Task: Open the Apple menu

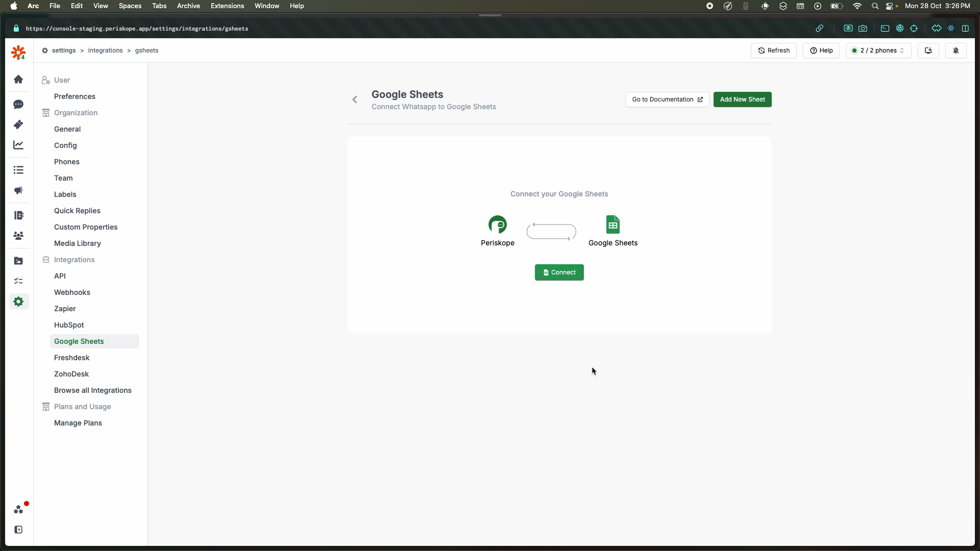Action: 14,6
